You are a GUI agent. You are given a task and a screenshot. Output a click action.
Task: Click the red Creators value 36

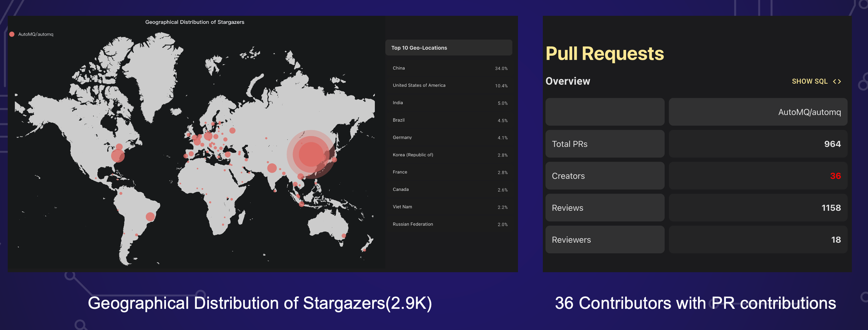pyautogui.click(x=835, y=176)
